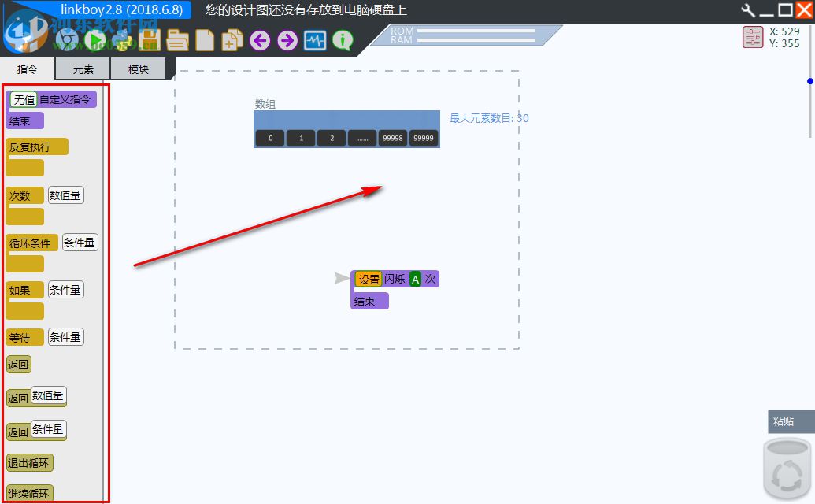Open a project using the folder icon
The image size is (815, 504).
coord(177,40)
